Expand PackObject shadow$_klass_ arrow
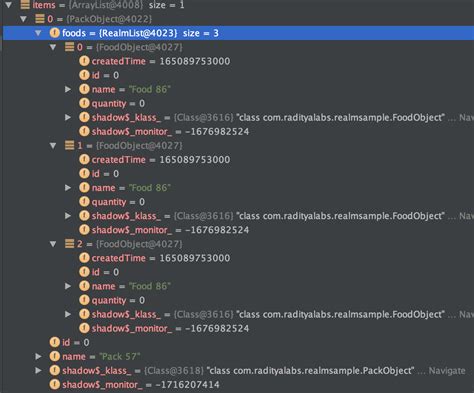This screenshot has width=474, height=393. (38, 371)
